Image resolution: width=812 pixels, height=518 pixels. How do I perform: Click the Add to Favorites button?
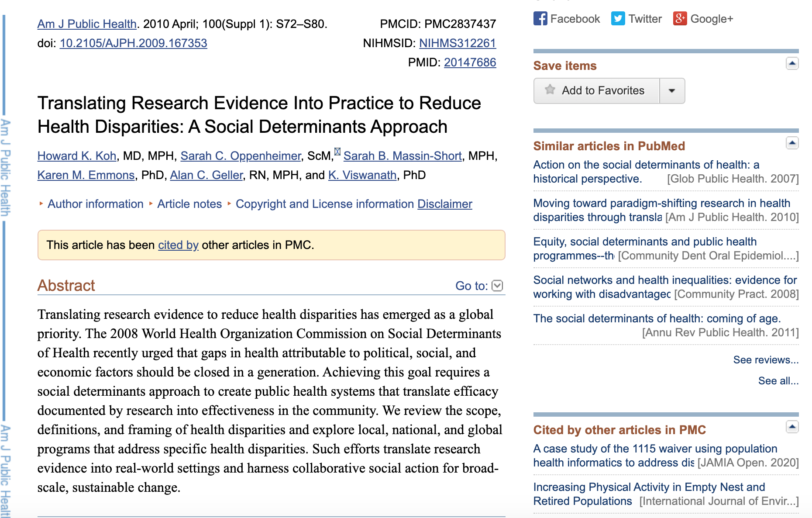click(596, 91)
